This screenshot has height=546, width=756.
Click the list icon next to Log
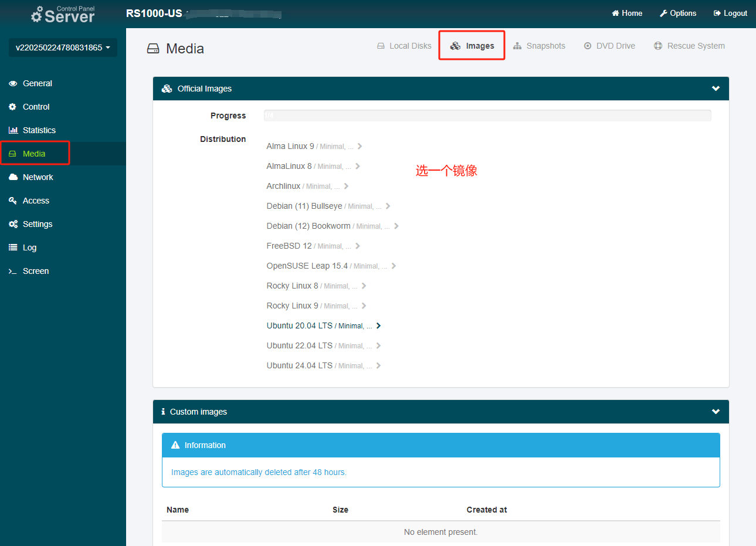[x=13, y=247]
